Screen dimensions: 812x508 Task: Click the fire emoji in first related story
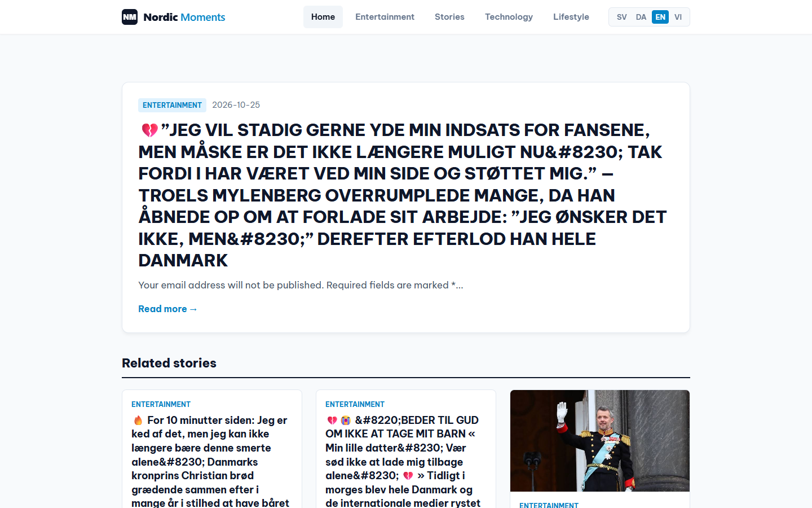pyautogui.click(x=138, y=420)
